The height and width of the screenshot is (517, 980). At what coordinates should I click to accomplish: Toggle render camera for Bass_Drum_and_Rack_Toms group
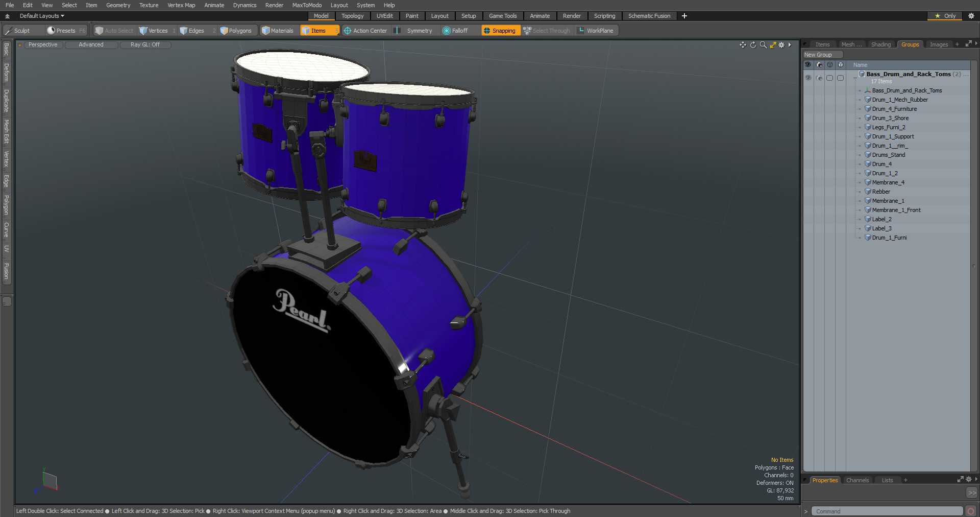click(x=819, y=78)
